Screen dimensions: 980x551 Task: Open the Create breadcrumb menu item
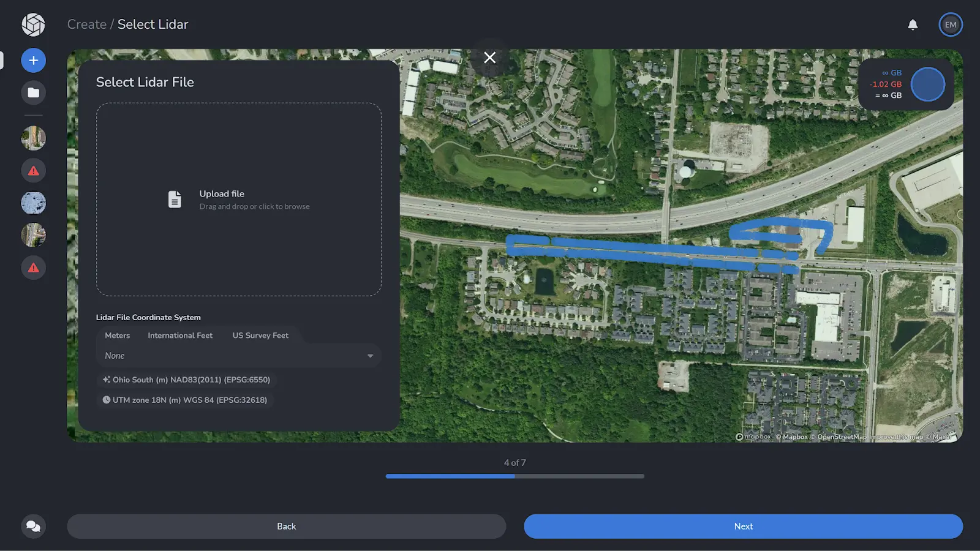(x=87, y=24)
